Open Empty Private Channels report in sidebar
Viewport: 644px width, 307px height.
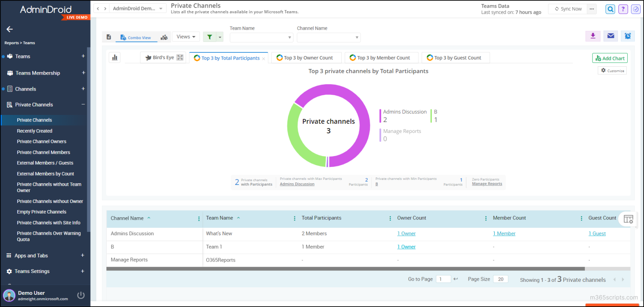(42, 212)
